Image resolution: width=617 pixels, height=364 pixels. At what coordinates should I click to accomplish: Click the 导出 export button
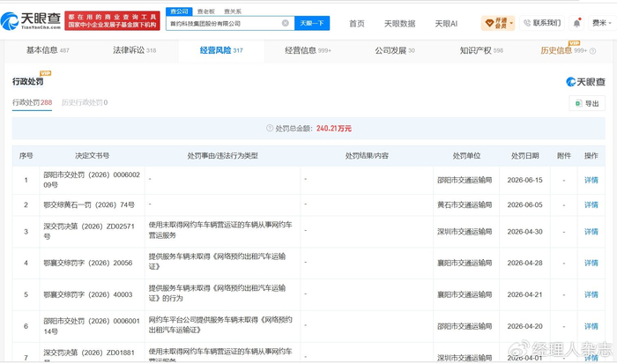coord(587,103)
